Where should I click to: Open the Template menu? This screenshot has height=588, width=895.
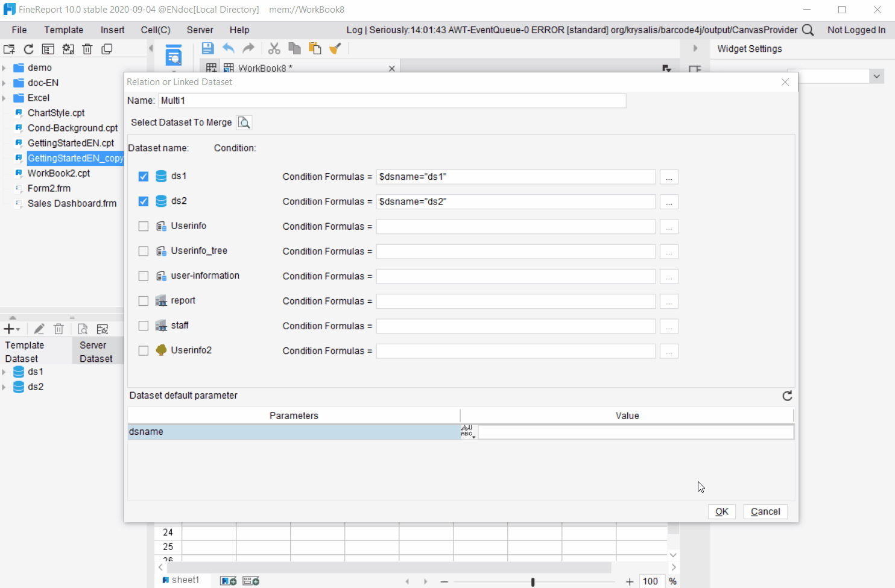pos(63,30)
